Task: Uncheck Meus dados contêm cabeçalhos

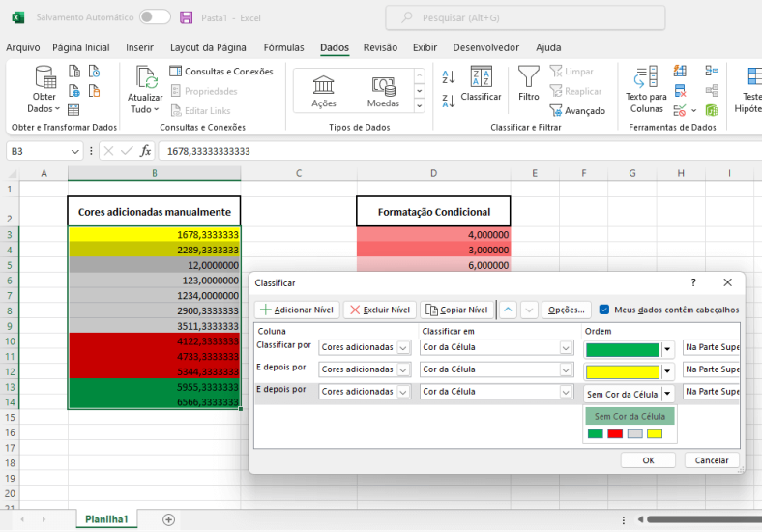Action: (x=604, y=310)
